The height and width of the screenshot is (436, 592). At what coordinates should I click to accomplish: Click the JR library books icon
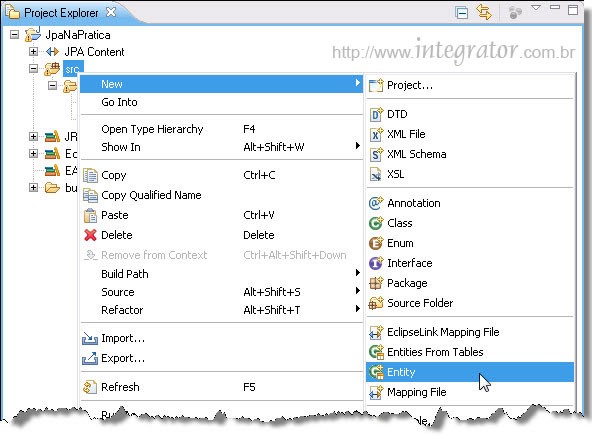point(52,136)
